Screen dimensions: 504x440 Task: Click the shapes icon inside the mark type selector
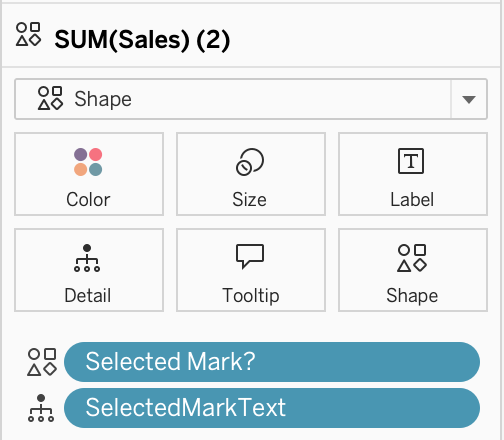tap(50, 98)
